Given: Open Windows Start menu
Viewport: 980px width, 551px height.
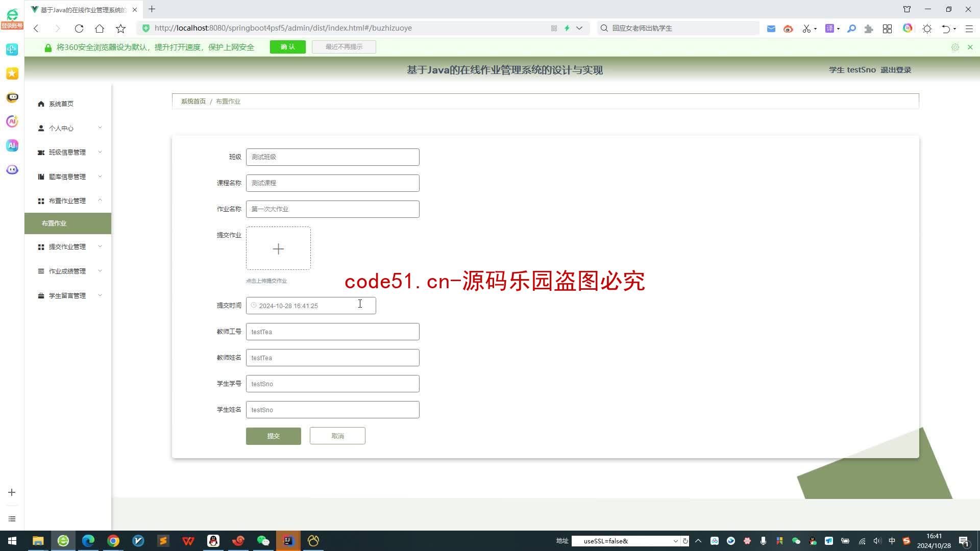Looking at the screenshot, I should click(x=12, y=541).
